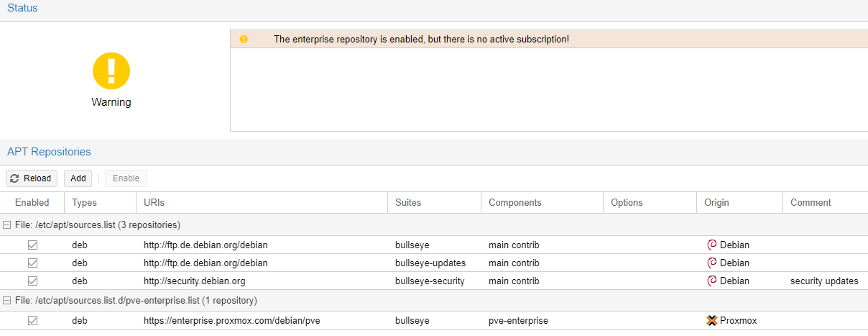Click the Debian logo in the bullseye-updates row
The image size is (868, 336).
tap(712, 263)
